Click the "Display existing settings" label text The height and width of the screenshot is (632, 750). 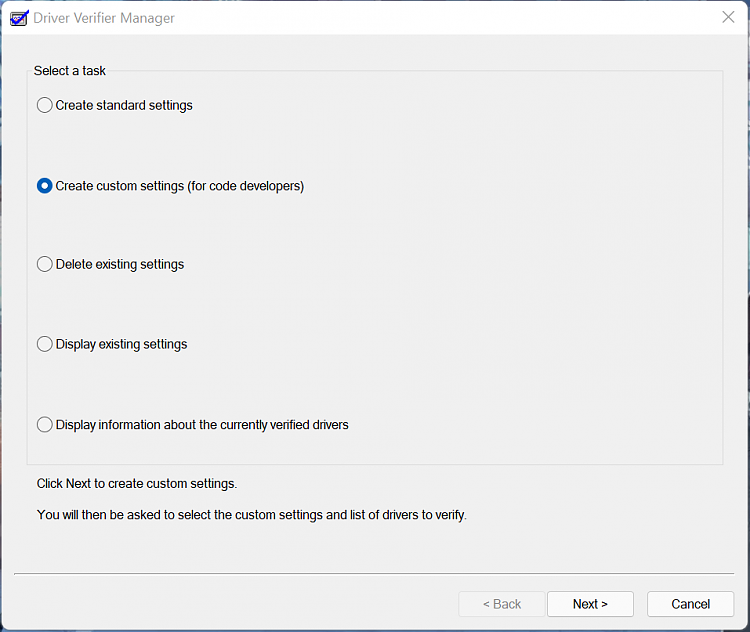pyautogui.click(x=121, y=344)
